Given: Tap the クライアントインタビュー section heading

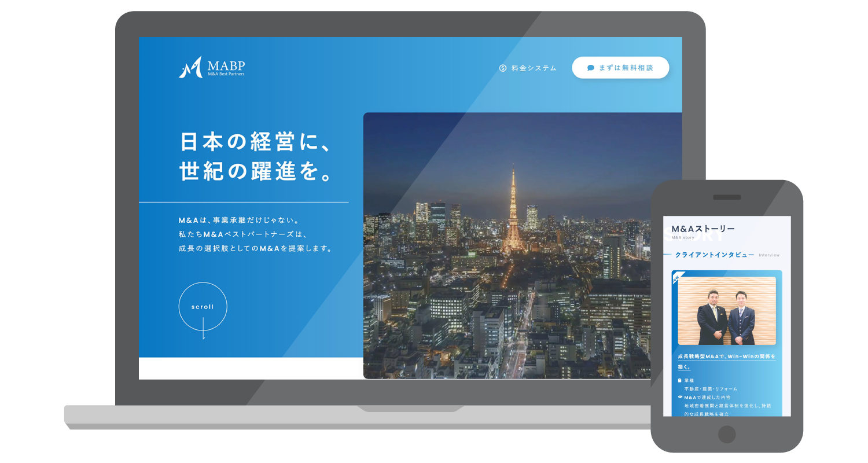Looking at the screenshot, I should [715, 255].
